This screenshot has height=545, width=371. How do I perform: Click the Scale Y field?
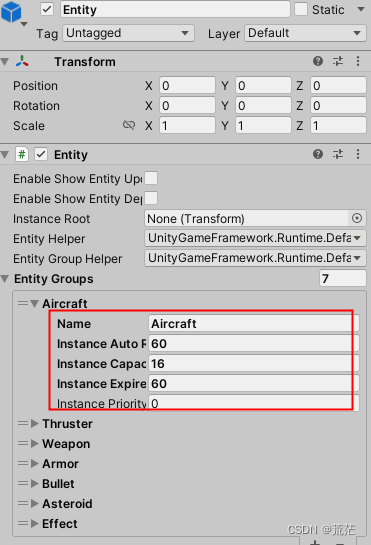tap(263, 125)
